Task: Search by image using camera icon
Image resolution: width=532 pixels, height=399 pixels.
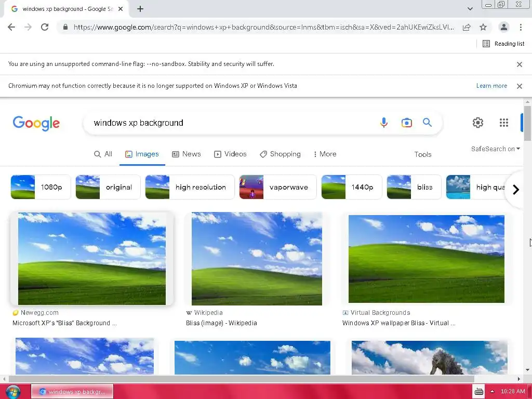Action: pyautogui.click(x=406, y=123)
